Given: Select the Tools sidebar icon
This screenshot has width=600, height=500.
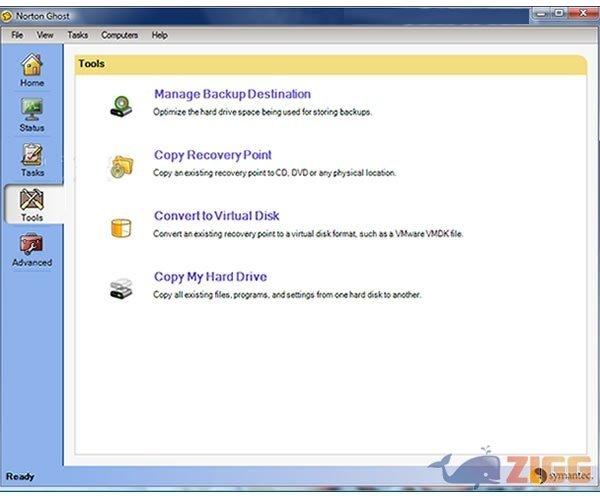Looking at the screenshot, I should point(32,200).
